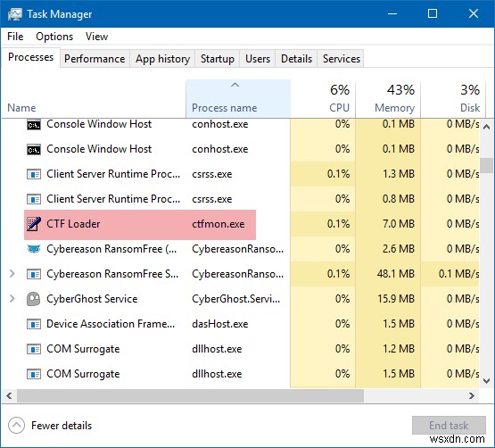The height and width of the screenshot is (448, 495).
Task: Click the Fewer details circle arrow icon
Action: pyautogui.click(x=16, y=426)
